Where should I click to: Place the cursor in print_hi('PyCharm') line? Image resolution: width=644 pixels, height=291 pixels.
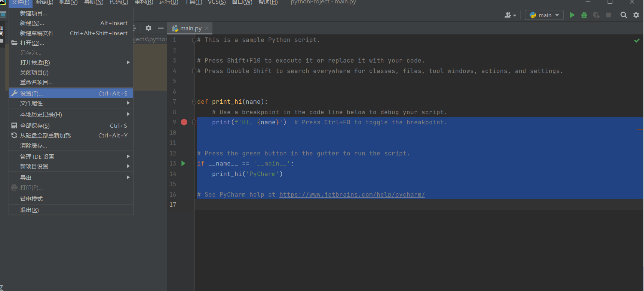(247, 174)
